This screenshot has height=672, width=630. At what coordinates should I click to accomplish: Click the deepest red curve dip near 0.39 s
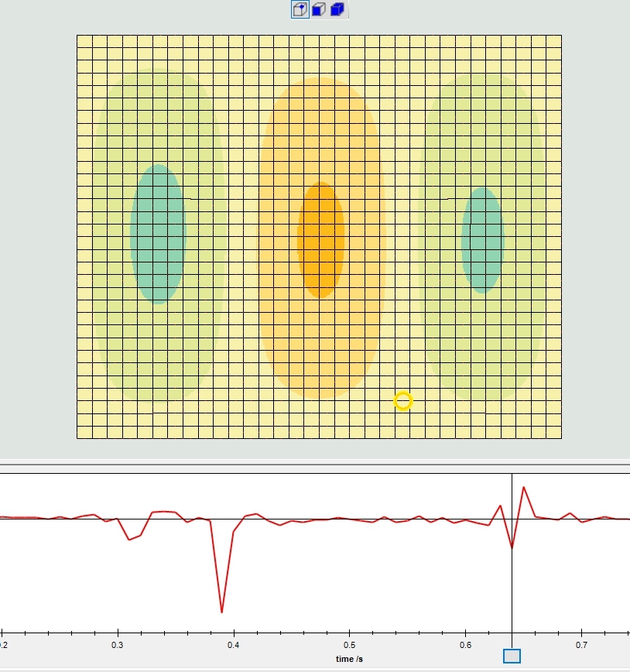point(221,611)
